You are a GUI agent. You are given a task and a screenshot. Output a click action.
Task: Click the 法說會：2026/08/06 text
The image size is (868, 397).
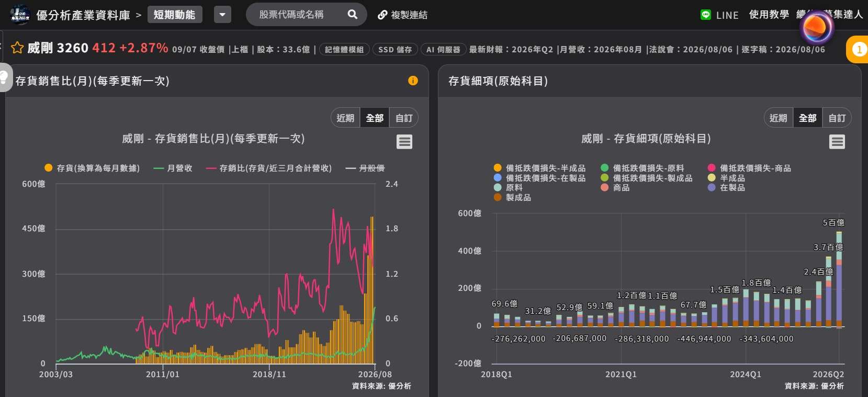click(692, 49)
